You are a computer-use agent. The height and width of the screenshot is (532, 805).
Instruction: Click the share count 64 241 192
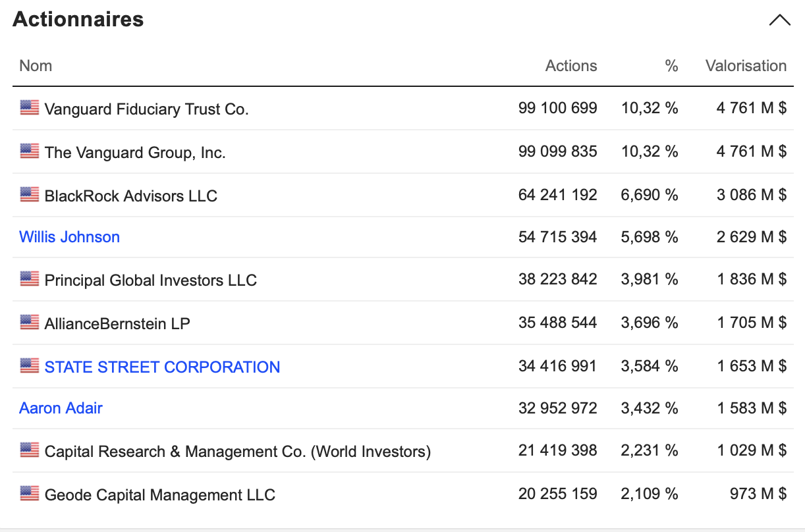tap(558, 195)
